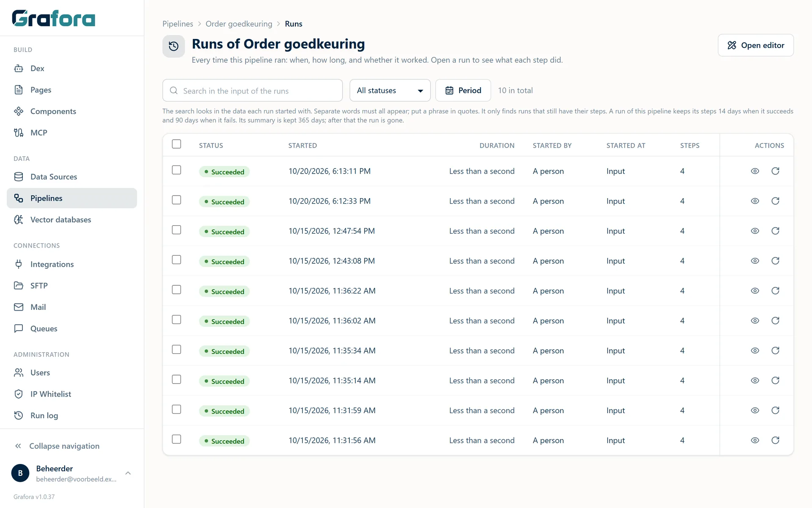Open the IP Whitelist page
The width and height of the screenshot is (812, 508).
[x=72, y=394]
